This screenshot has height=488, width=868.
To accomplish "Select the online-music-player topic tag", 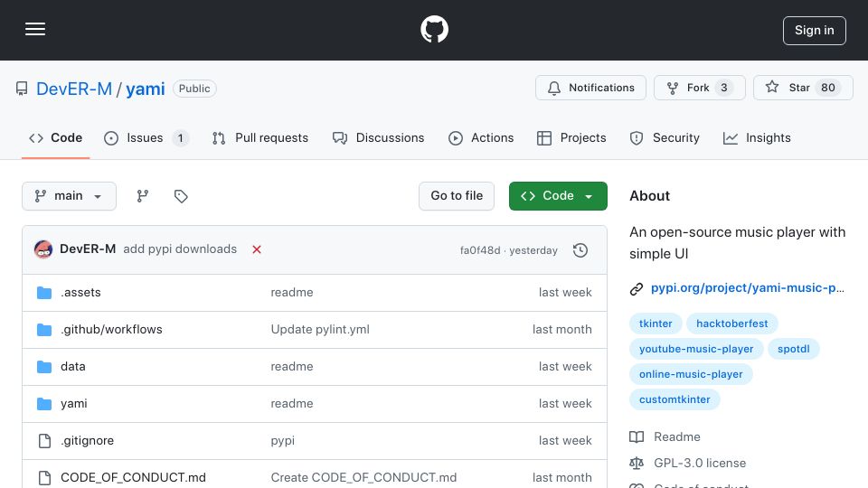I will pos(691,374).
